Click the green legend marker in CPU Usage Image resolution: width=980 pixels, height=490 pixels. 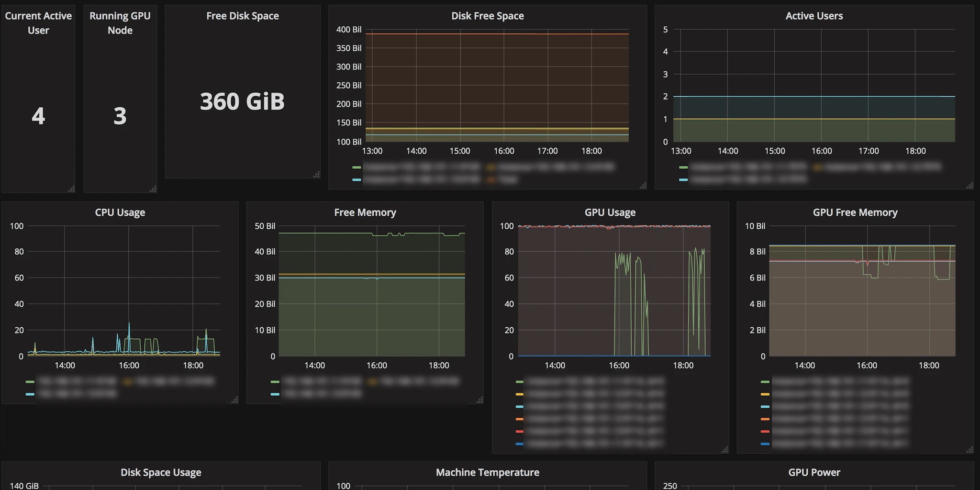point(30,381)
